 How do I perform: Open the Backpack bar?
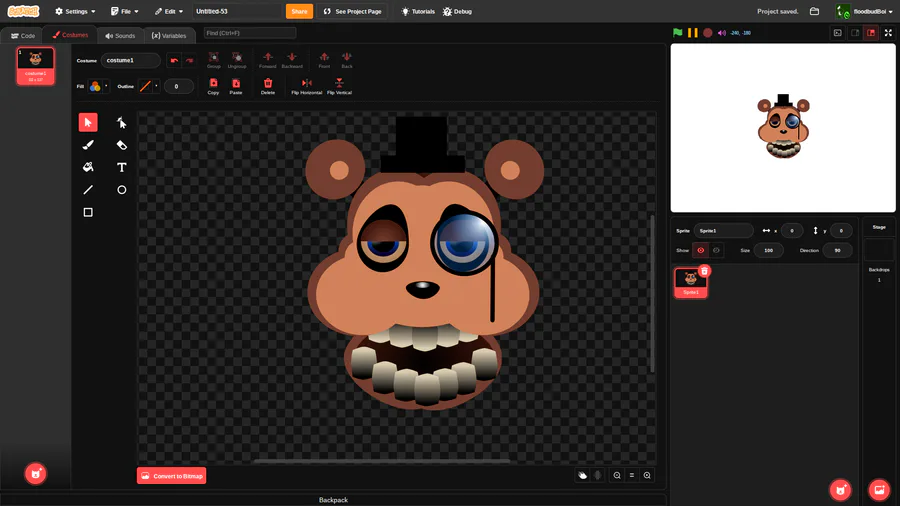point(333,500)
